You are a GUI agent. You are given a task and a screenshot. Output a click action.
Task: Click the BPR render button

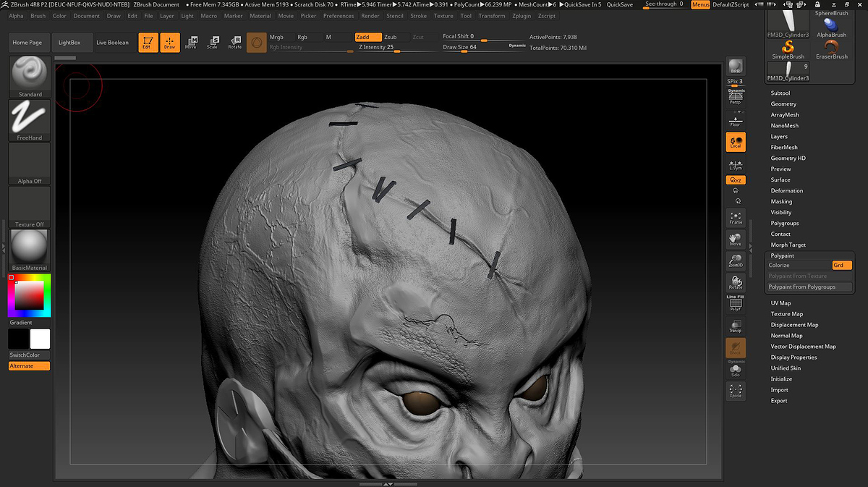(x=735, y=66)
